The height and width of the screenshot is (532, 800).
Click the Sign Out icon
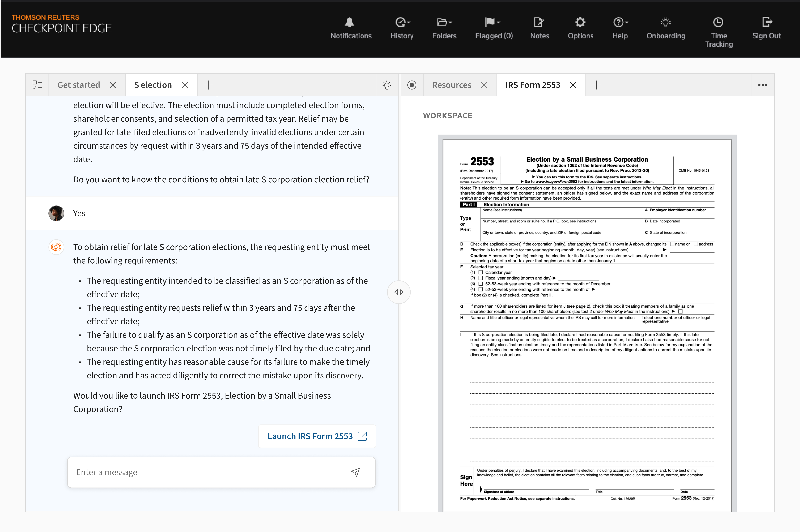[766, 22]
